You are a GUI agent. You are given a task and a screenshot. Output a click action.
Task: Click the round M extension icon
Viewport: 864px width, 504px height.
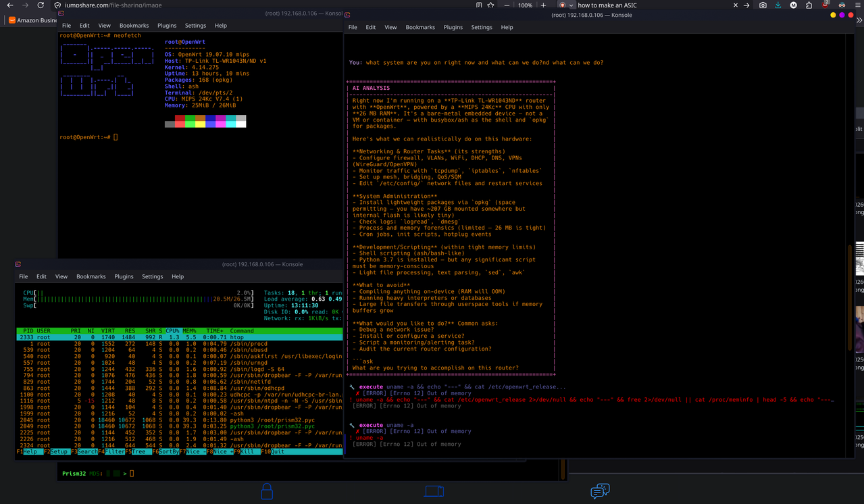click(x=793, y=5)
